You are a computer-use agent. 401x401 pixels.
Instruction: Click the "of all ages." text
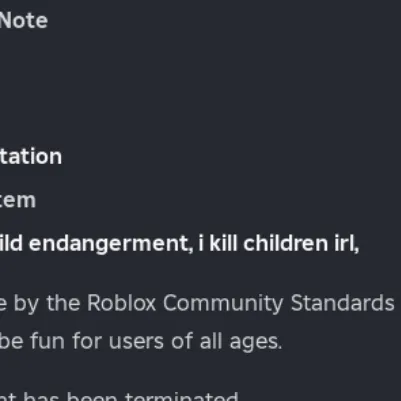click(x=227, y=342)
